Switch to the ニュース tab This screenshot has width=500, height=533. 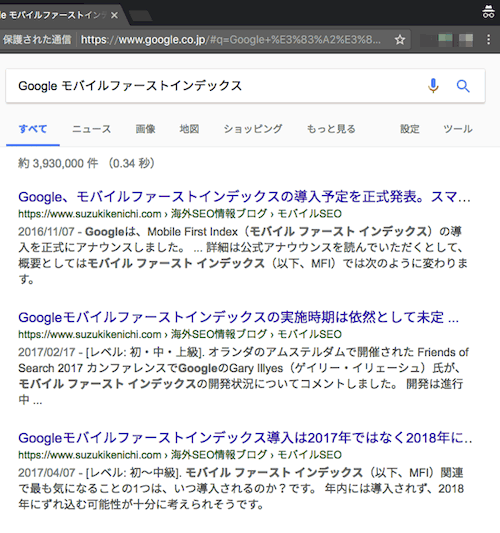(91, 129)
